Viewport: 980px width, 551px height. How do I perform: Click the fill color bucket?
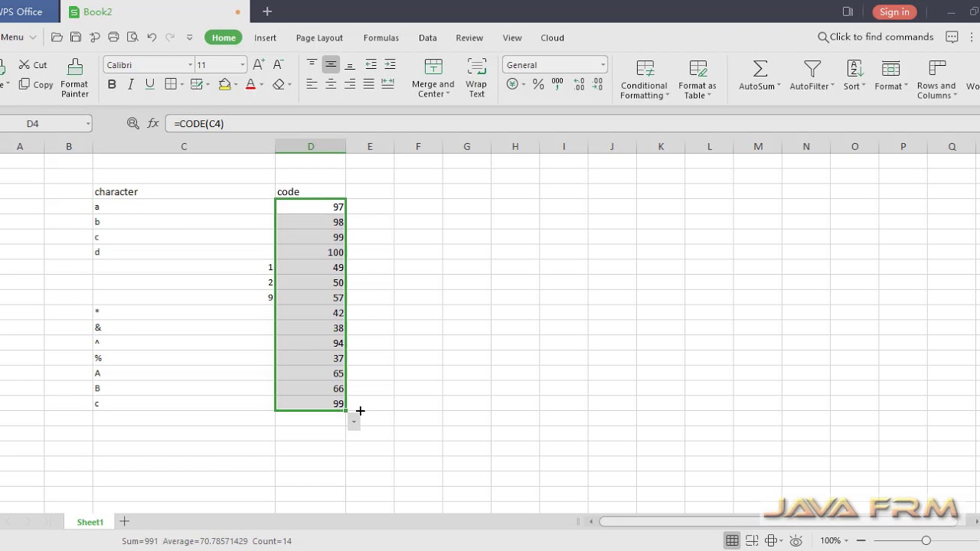[224, 84]
